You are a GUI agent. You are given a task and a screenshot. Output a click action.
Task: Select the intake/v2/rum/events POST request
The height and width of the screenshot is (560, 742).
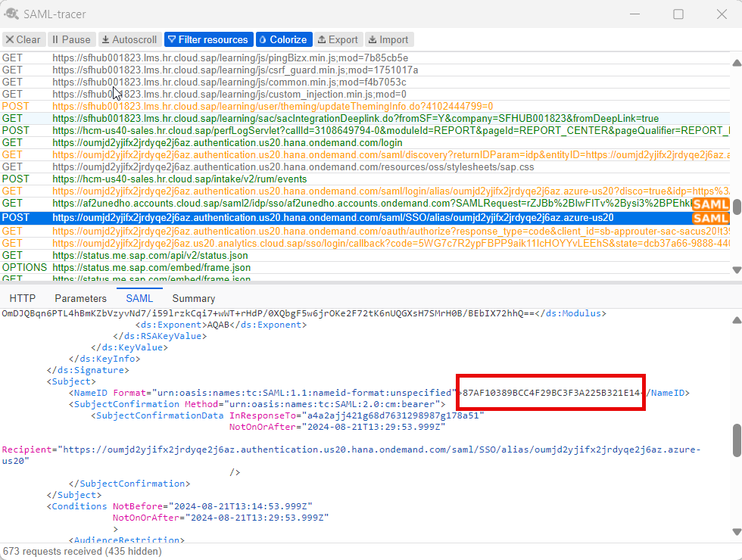click(364, 179)
